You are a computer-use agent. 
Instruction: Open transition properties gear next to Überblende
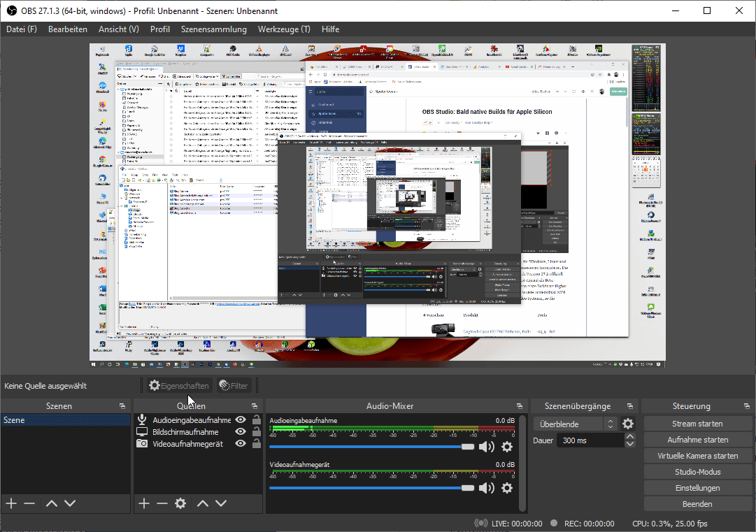pyautogui.click(x=628, y=424)
